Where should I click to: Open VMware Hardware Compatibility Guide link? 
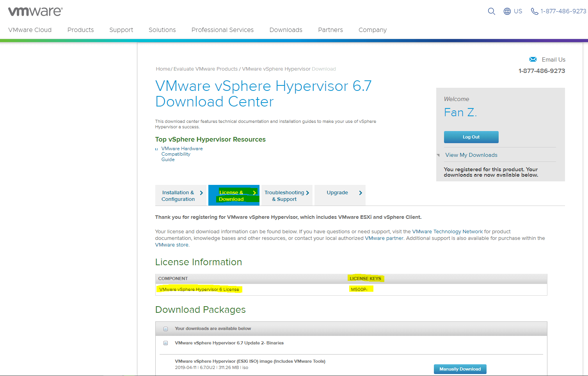(182, 154)
